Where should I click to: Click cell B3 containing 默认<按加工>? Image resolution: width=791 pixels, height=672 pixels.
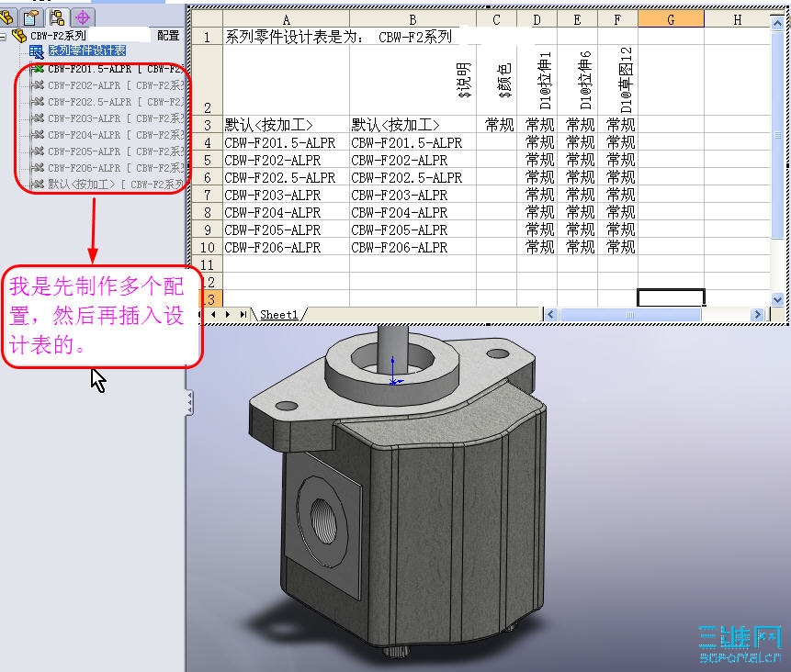412,125
